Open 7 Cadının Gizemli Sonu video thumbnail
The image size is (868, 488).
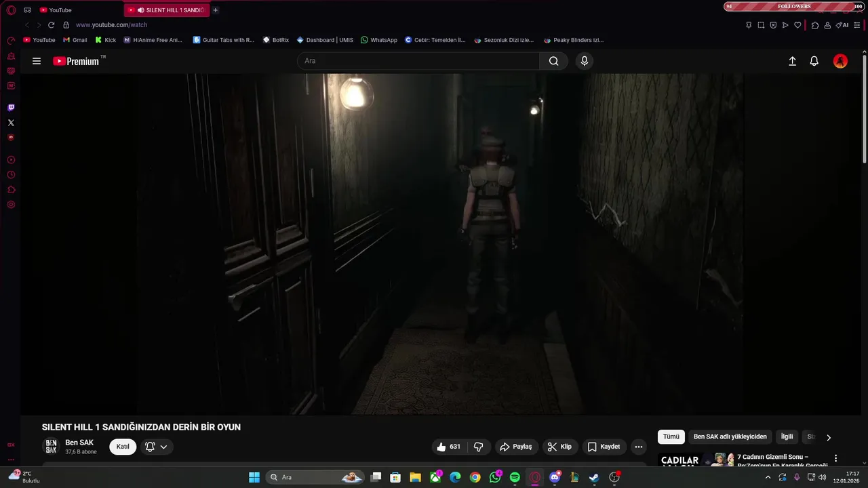696,460
